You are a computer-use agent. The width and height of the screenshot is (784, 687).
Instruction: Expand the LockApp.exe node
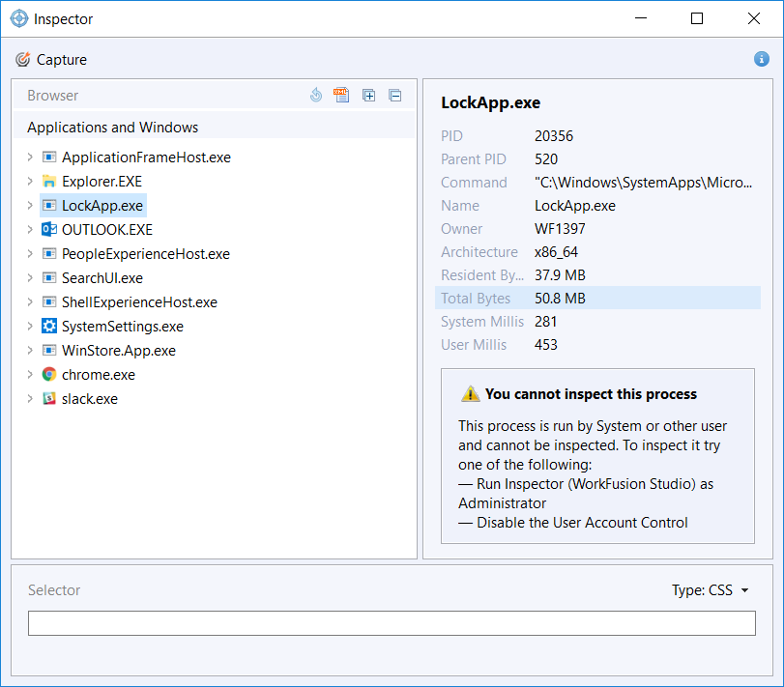pyautogui.click(x=30, y=206)
